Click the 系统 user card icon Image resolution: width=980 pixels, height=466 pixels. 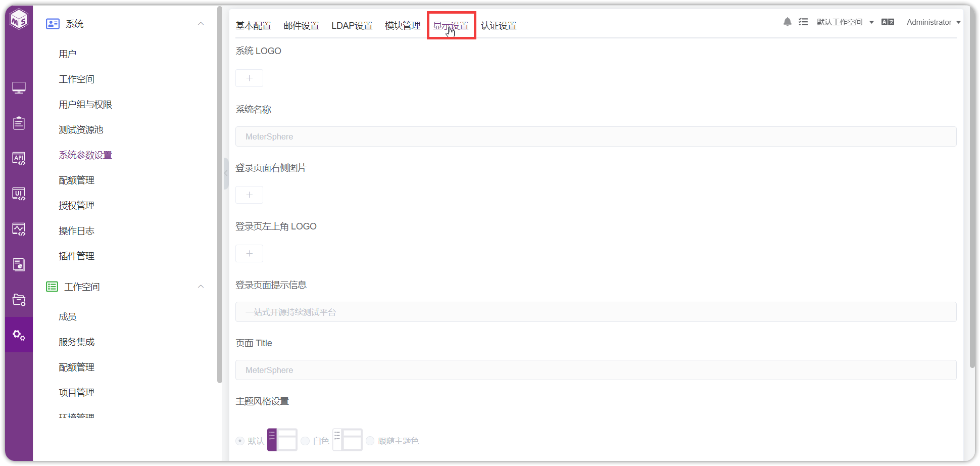click(x=53, y=24)
